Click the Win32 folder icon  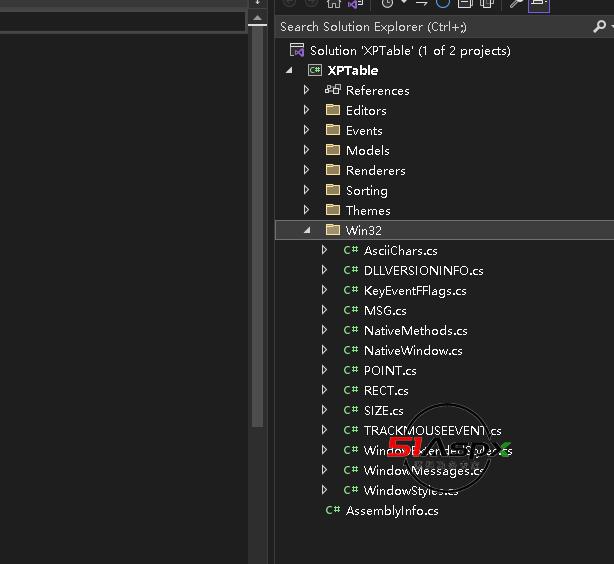click(333, 230)
